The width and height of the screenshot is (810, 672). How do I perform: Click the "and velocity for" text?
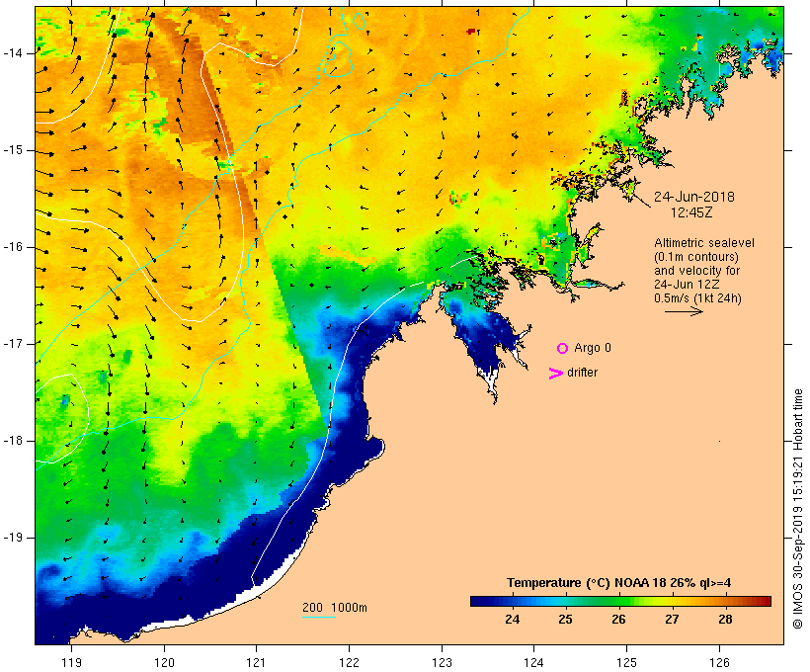point(696,271)
